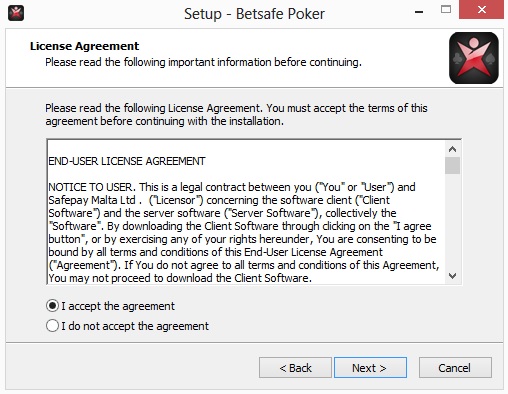This screenshot has width=508, height=394.
Task: Click the license scroll up arrow
Action: click(x=452, y=149)
